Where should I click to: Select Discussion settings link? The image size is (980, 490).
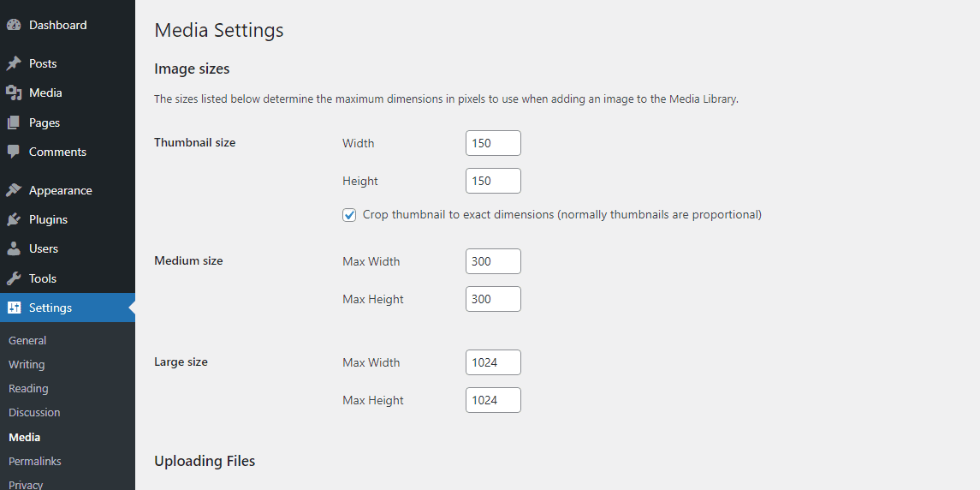pyautogui.click(x=34, y=412)
